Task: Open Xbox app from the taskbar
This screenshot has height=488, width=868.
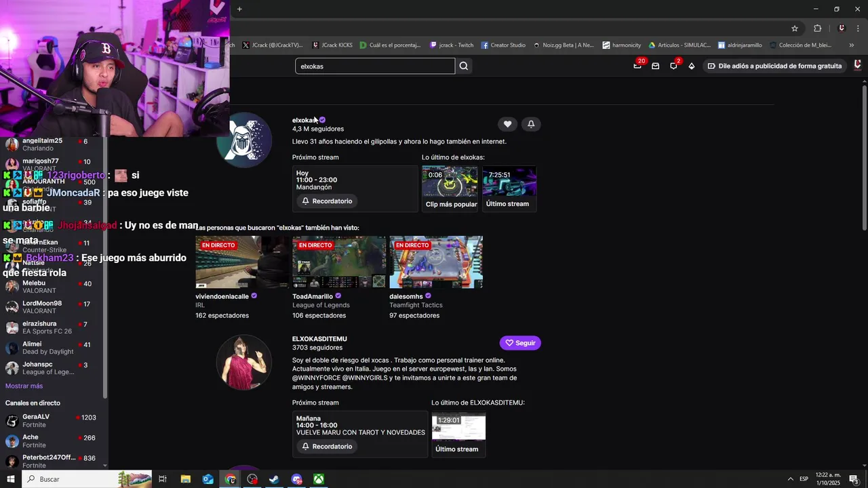Action: pyautogui.click(x=319, y=479)
